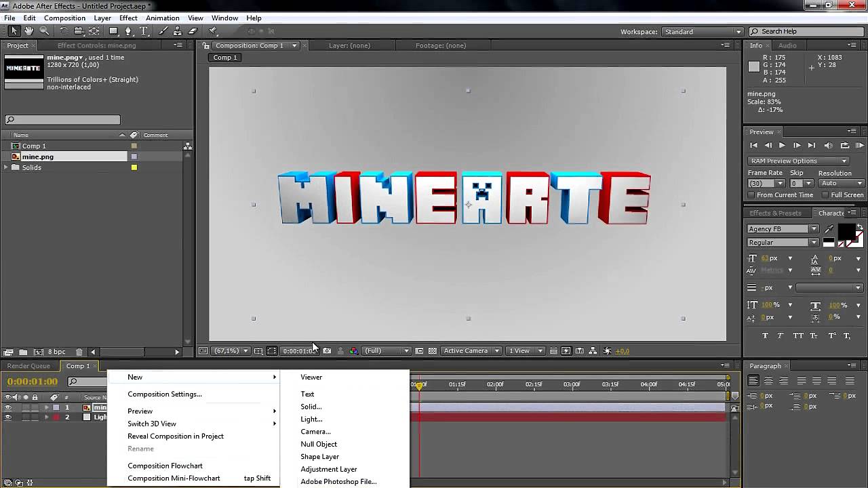Screen dimensions: 868x488
Task: Open the Resolution Auto dropdown
Action: click(841, 183)
